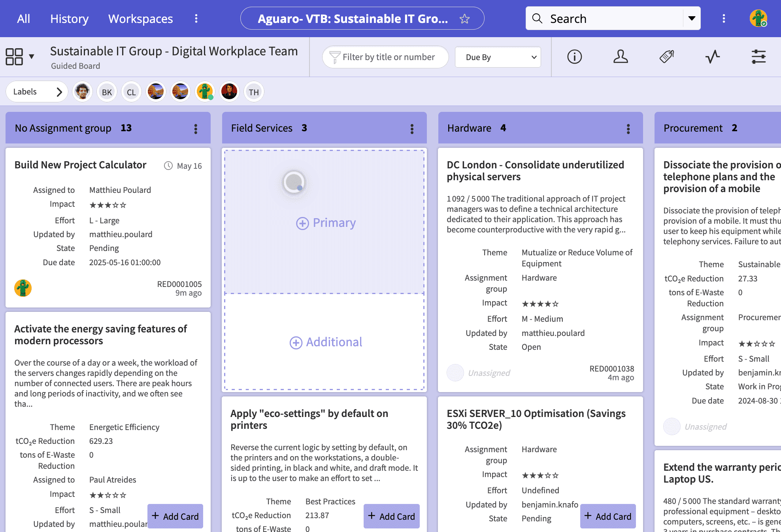
Task: Add a card in the Field Services column
Action: [x=391, y=516]
